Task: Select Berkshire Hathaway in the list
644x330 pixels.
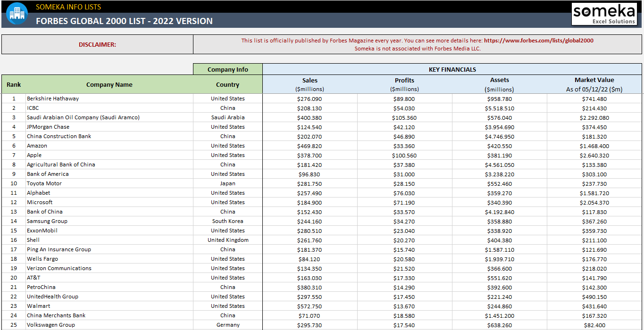Action: pyautogui.click(x=53, y=99)
